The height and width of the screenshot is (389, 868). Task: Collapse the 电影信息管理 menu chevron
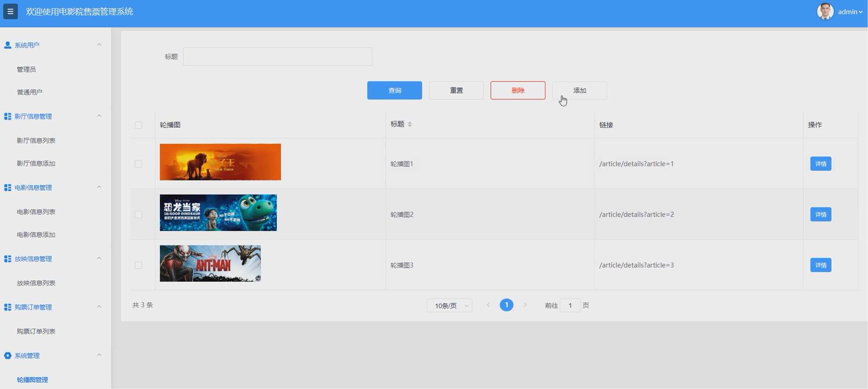click(99, 187)
